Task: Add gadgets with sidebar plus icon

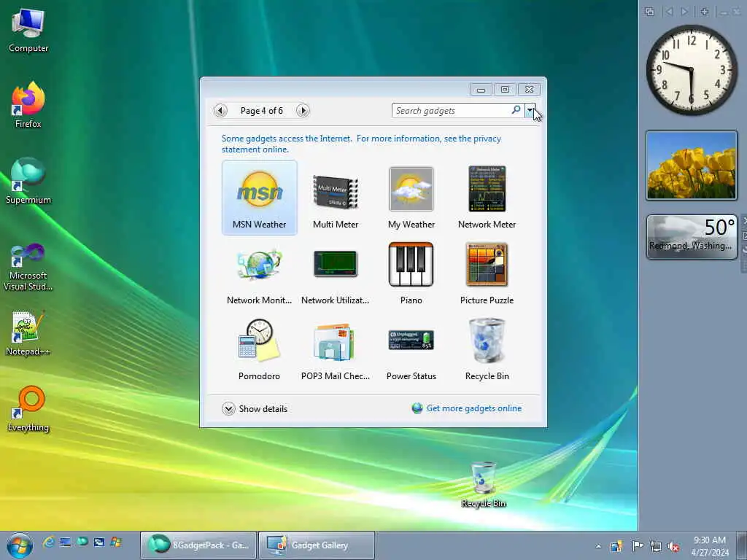Action: [x=704, y=12]
